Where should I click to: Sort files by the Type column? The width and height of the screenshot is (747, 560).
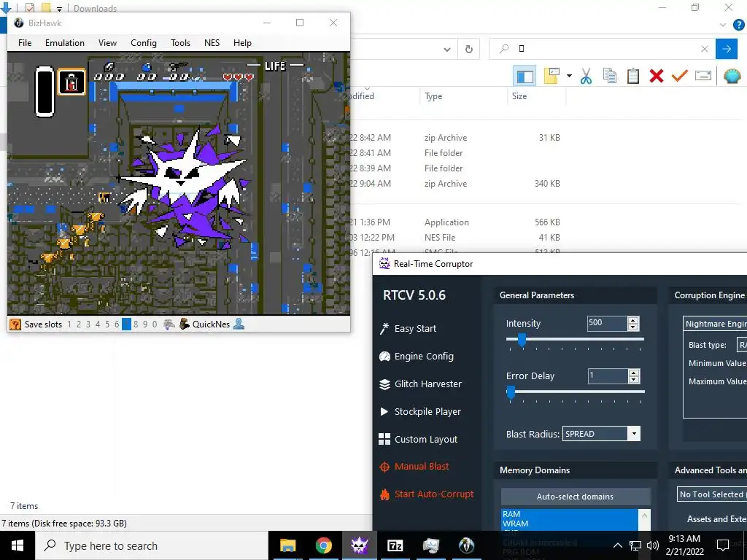[433, 96]
